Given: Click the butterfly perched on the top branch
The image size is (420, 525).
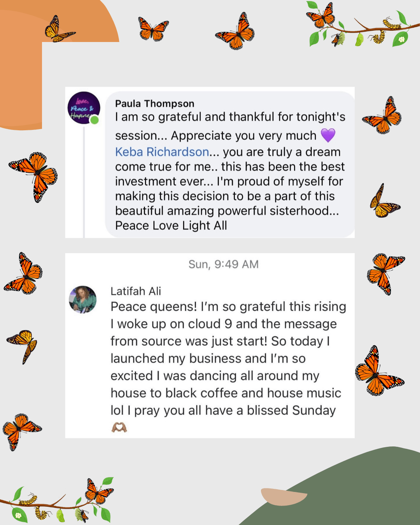Looking at the screenshot, I should (322, 16).
